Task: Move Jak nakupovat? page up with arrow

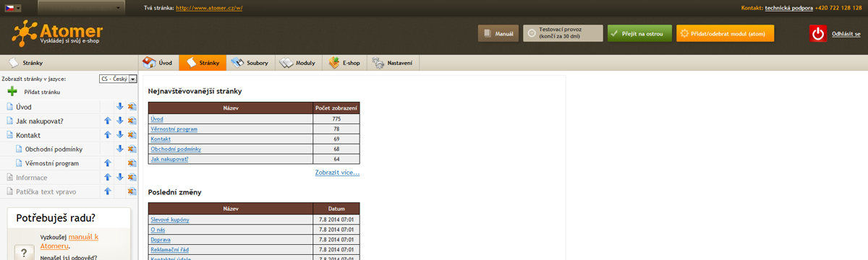Action: tap(107, 121)
